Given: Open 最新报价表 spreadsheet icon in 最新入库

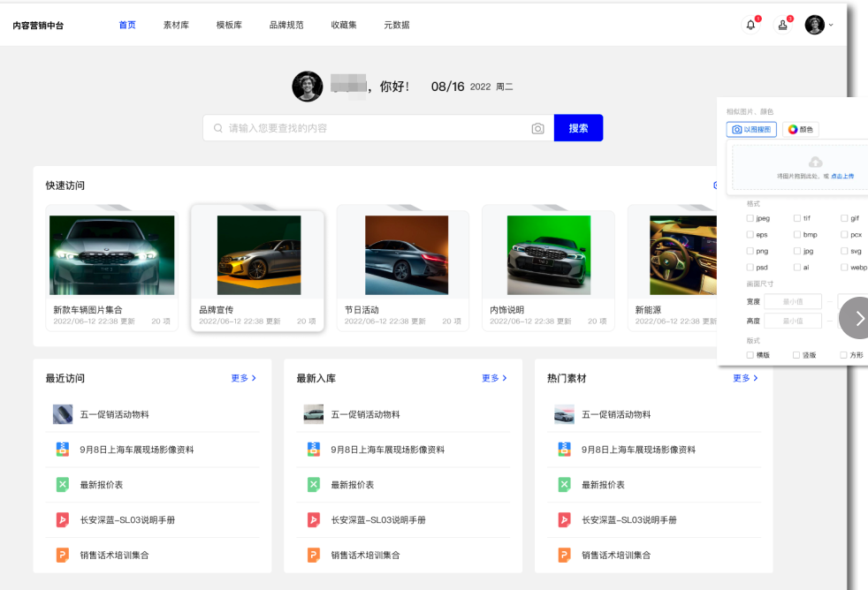Looking at the screenshot, I should click(313, 485).
